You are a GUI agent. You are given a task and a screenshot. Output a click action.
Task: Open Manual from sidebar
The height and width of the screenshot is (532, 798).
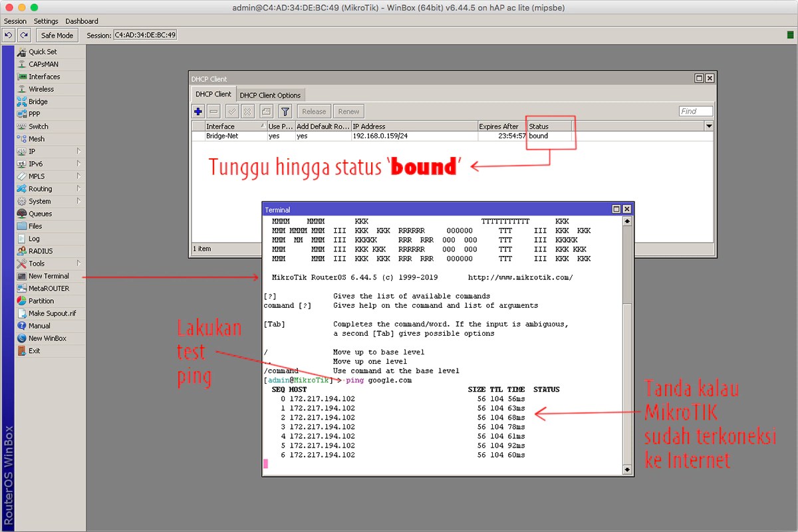51,326
